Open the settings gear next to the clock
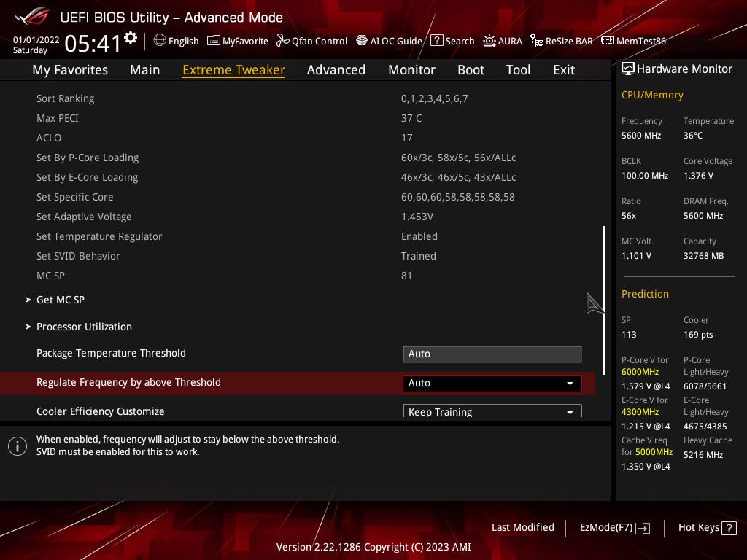 click(131, 38)
